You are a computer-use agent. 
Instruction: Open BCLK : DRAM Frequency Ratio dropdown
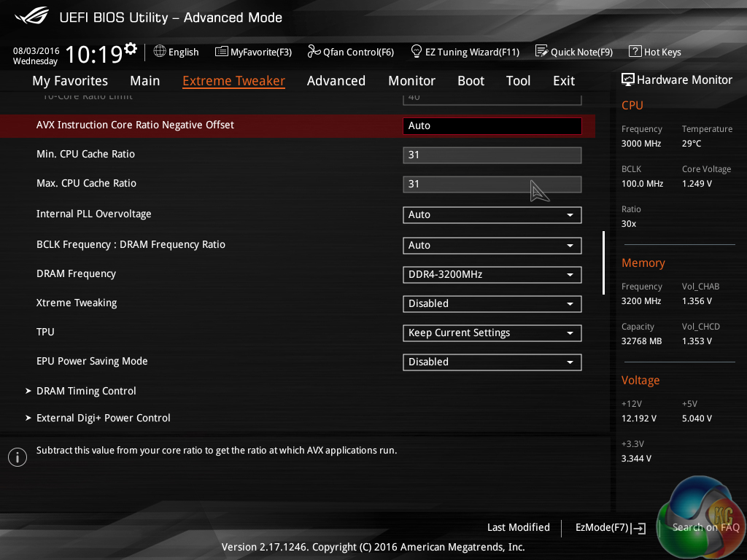(492, 245)
